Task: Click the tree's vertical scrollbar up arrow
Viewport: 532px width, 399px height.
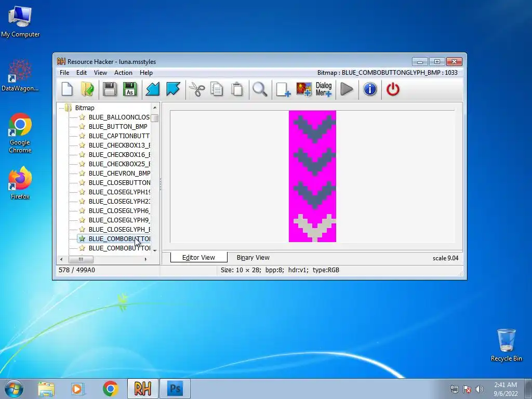Action: click(155, 108)
